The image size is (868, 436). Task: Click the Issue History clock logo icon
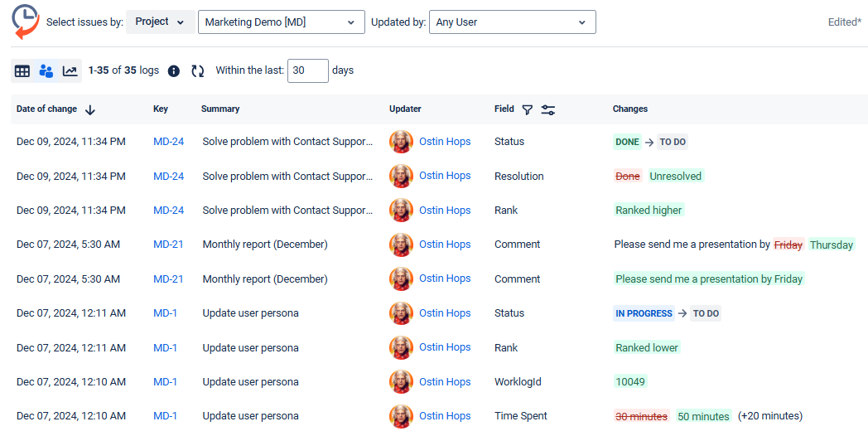point(25,22)
